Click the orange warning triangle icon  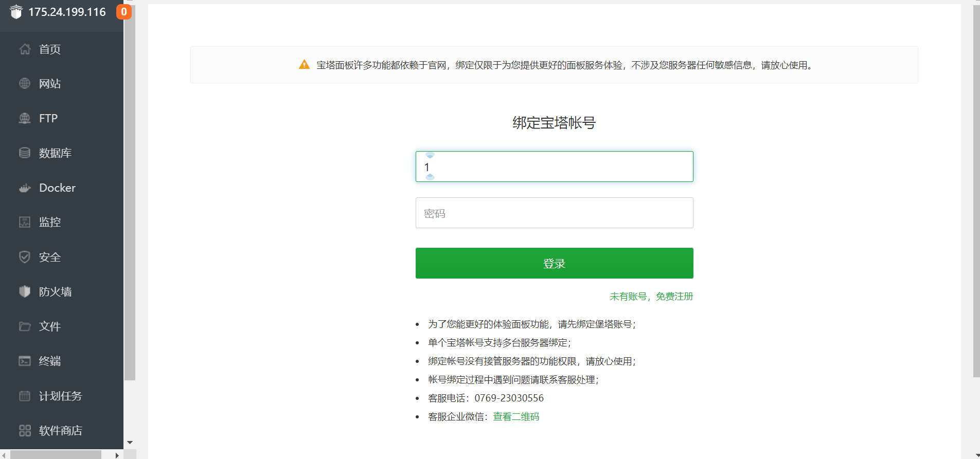click(x=305, y=65)
